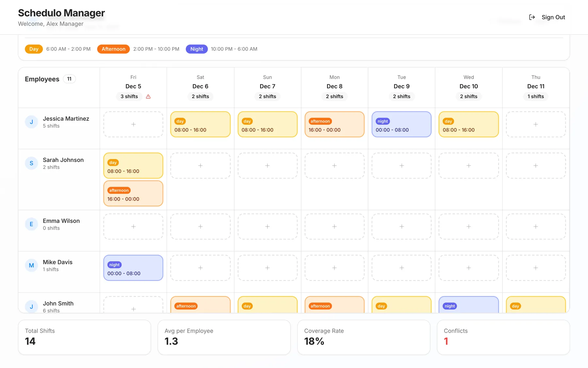Add a shift for Emma Wilson on Dec 9
This screenshot has width=588, height=368.
[x=401, y=226]
